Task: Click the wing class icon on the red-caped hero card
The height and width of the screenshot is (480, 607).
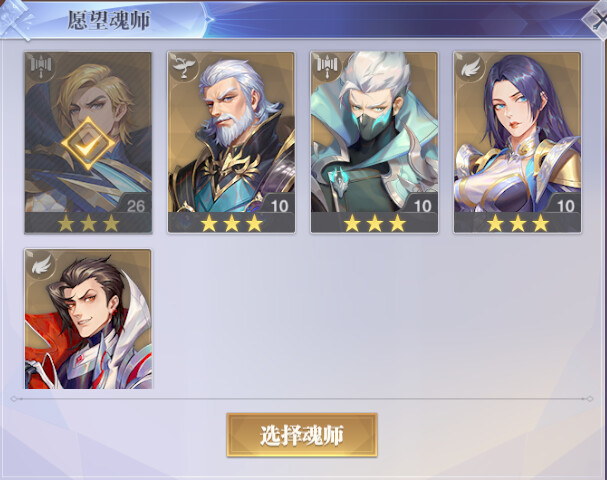Action: click(40, 264)
